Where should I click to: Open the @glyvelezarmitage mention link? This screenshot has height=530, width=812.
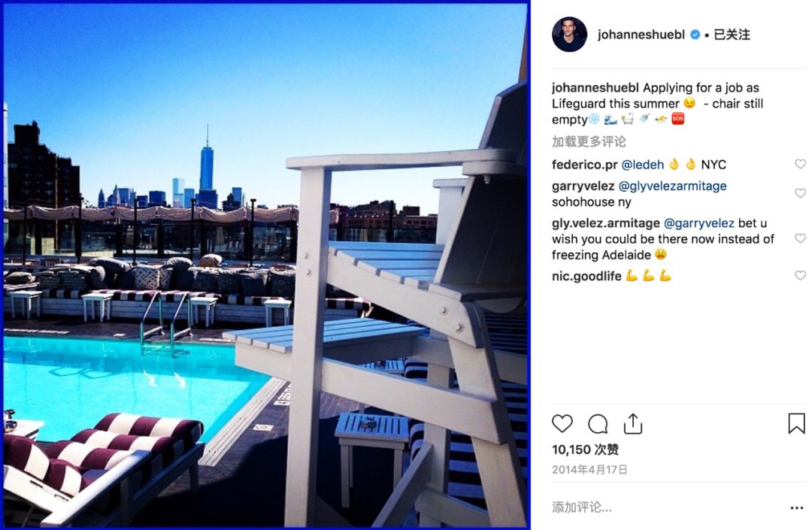point(672,186)
